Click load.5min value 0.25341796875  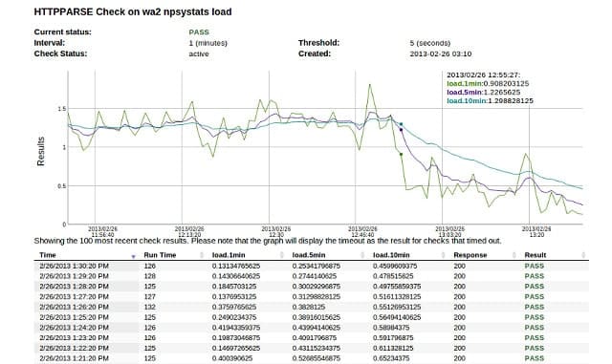317,267
